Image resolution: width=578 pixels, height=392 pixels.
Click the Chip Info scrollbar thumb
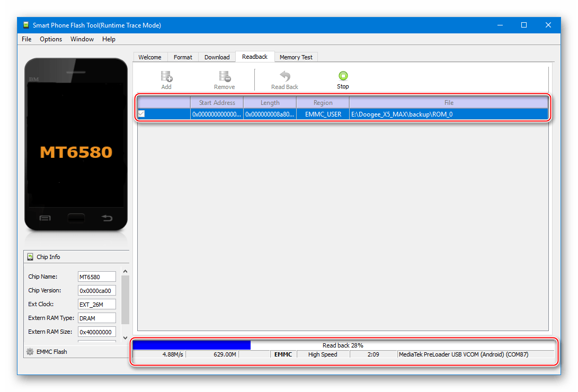(x=126, y=299)
